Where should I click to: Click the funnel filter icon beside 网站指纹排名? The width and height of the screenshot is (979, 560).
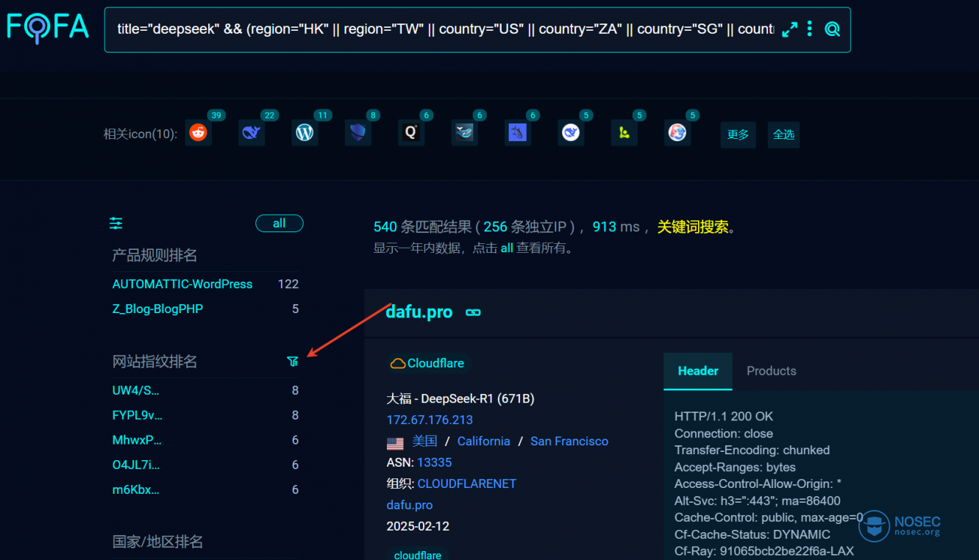click(x=293, y=361)
